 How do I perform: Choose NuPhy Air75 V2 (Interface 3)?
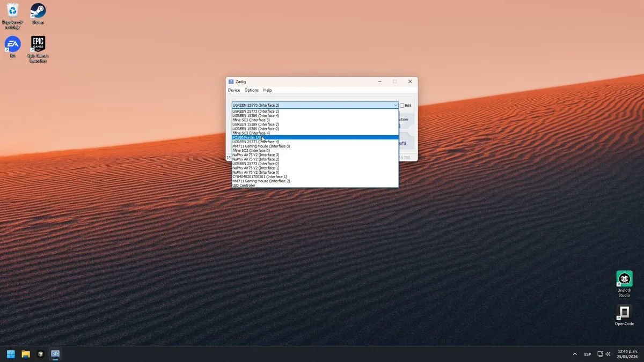click(315, 155)
